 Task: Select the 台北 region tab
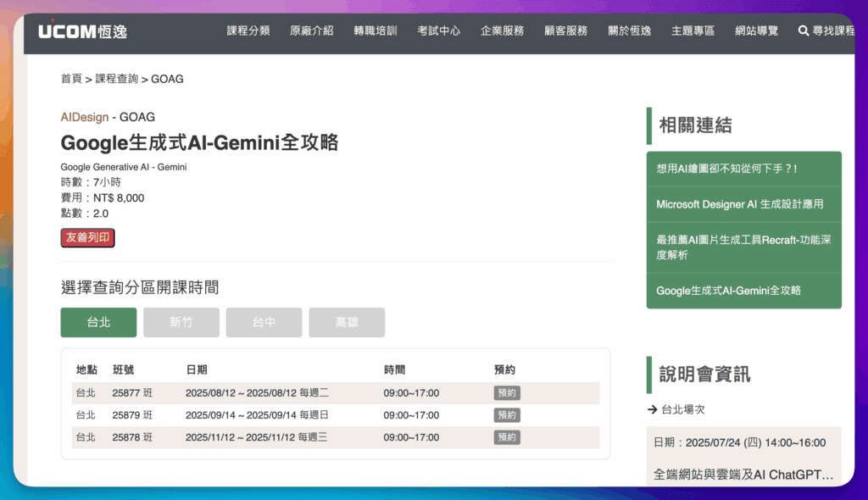click(x=98, y=322)
